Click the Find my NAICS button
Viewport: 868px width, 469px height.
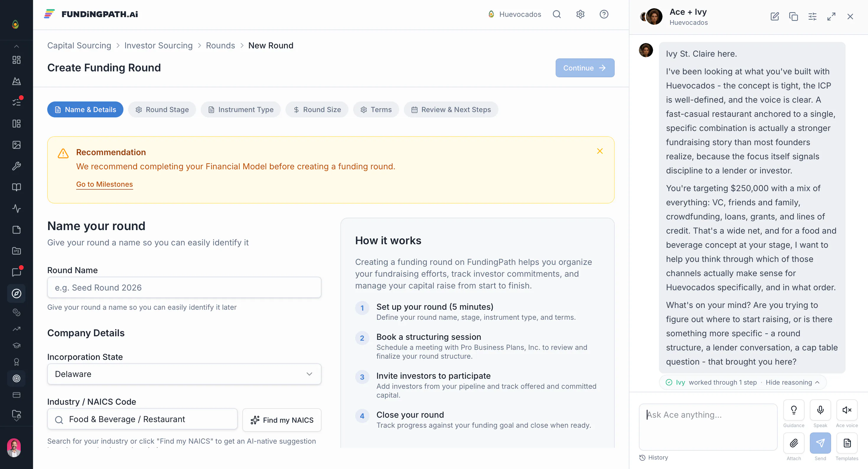coord(282,420)
